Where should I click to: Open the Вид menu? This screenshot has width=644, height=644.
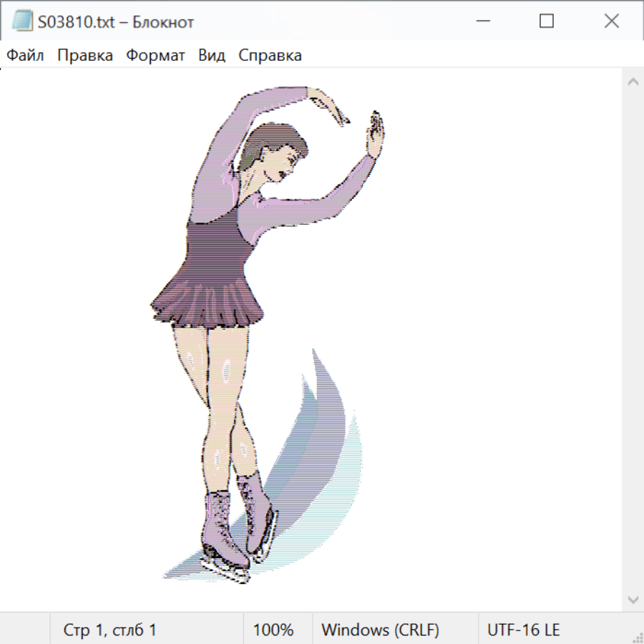click(x=212, y=56)
